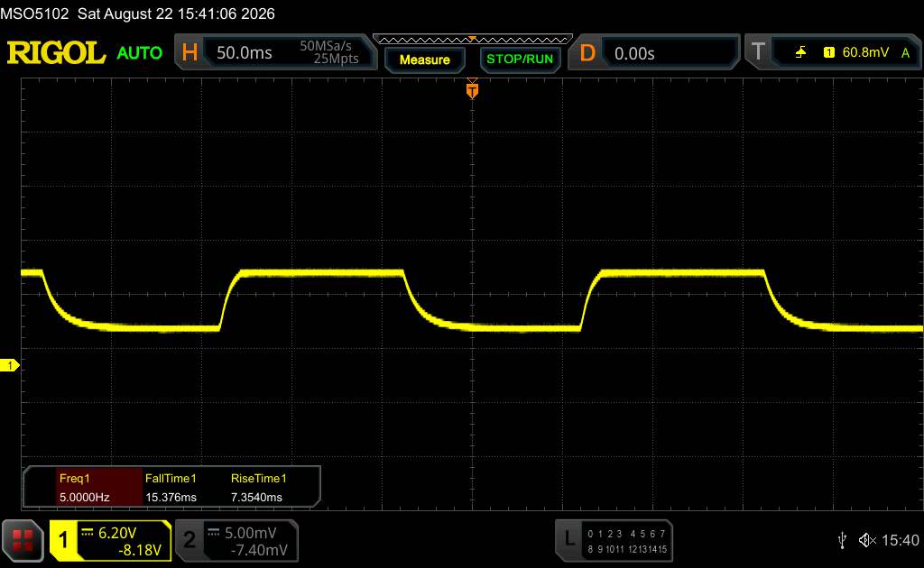
Task: Click the orange trigger position T marker
Action: [x=472, y=90]
